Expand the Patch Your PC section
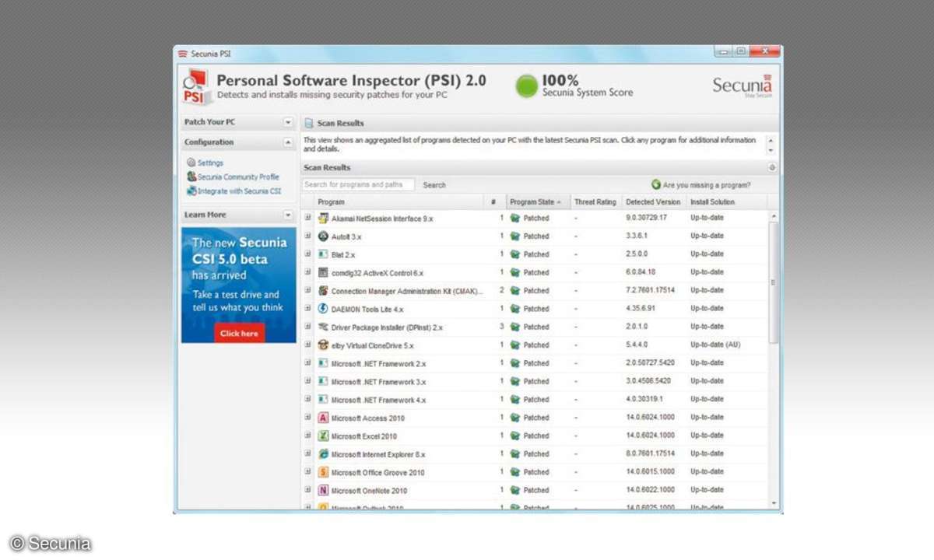 [288, 122]
